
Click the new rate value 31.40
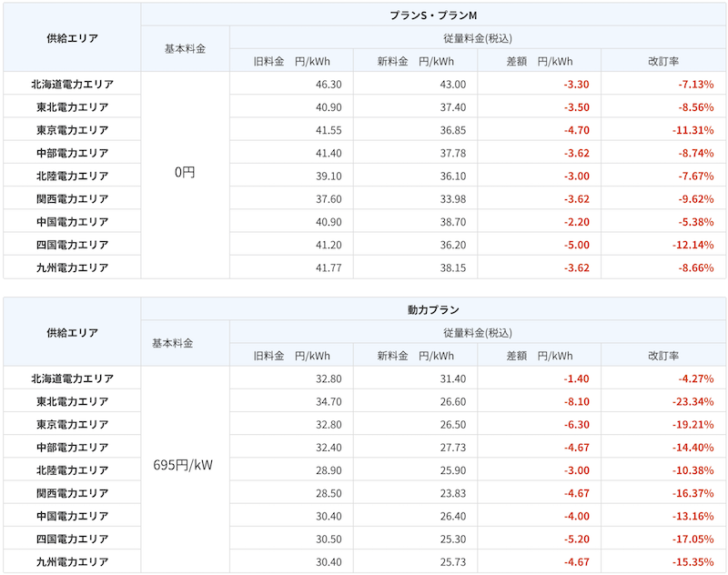click(453, 379)
